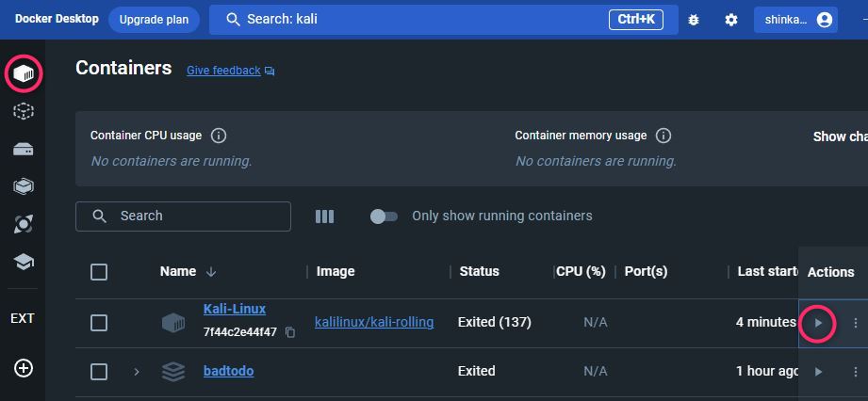Open the Learning center graduation cap icon
The width and height of the screenshot is (868, 401).
tap(24, 263)
